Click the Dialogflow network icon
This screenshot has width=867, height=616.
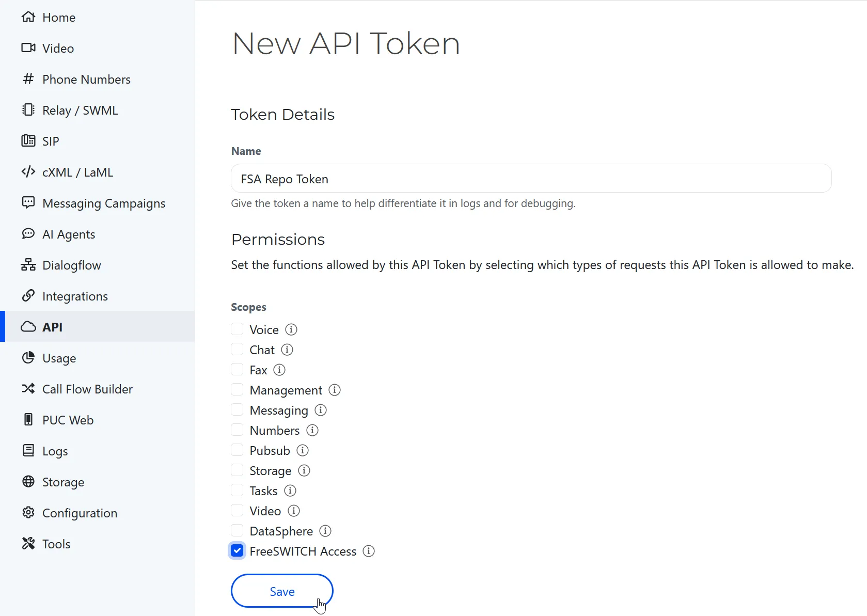[28, 265]
